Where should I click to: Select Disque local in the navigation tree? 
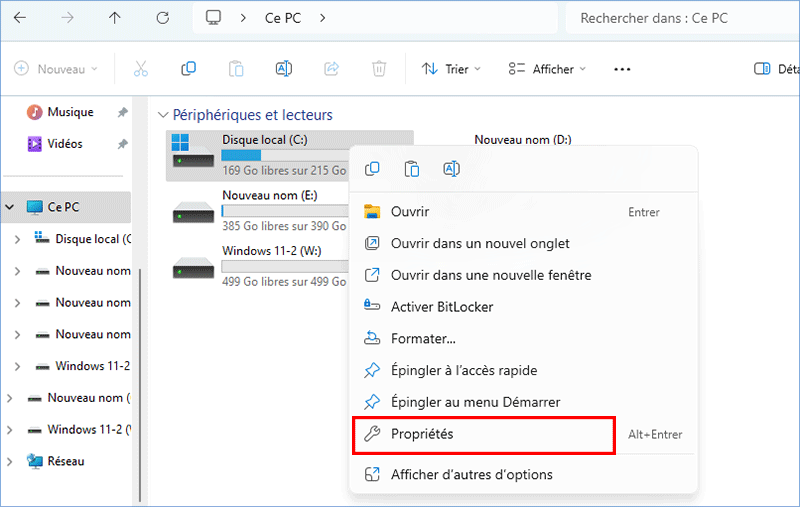point(82,239)
